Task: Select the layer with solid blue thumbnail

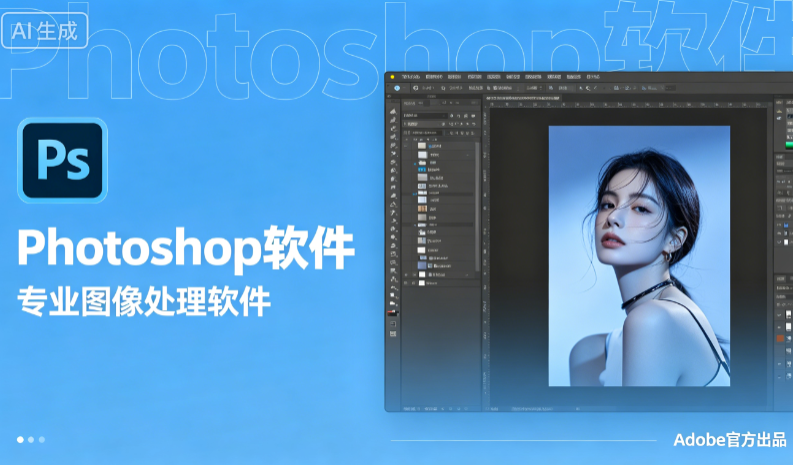Action: [437, 266]
